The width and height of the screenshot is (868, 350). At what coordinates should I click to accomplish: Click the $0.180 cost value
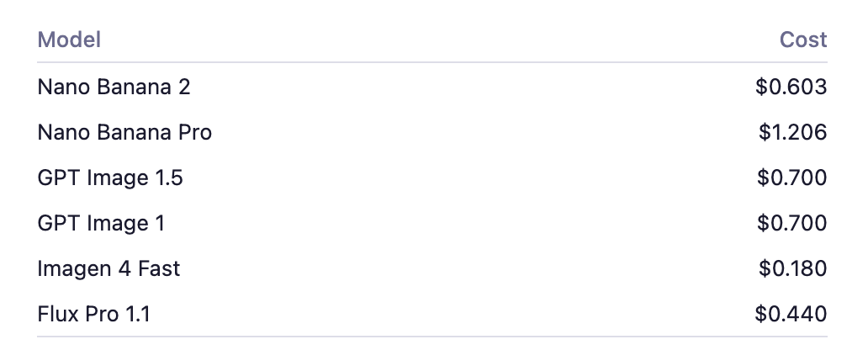point(792,269)
